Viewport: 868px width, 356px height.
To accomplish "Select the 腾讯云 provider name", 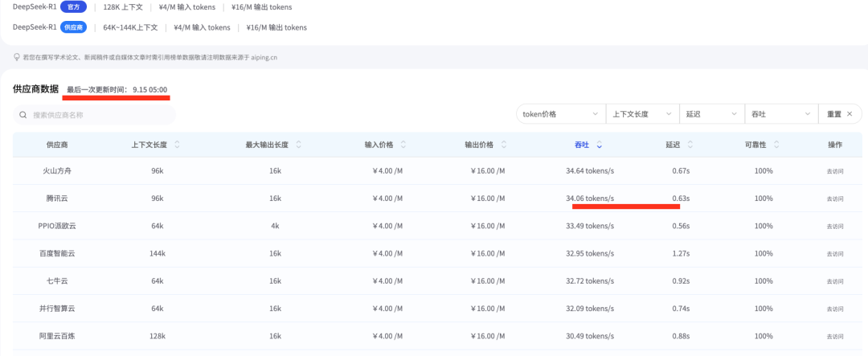I will point(58,198).
